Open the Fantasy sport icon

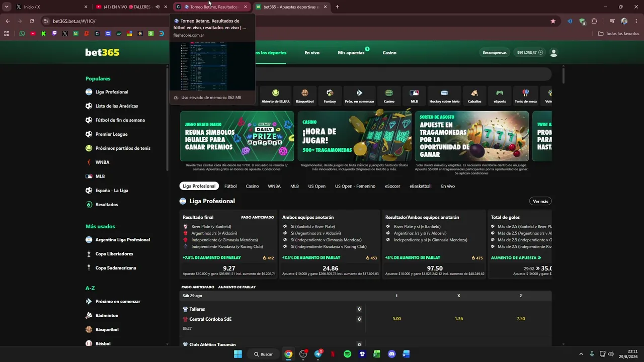point(330,96)
